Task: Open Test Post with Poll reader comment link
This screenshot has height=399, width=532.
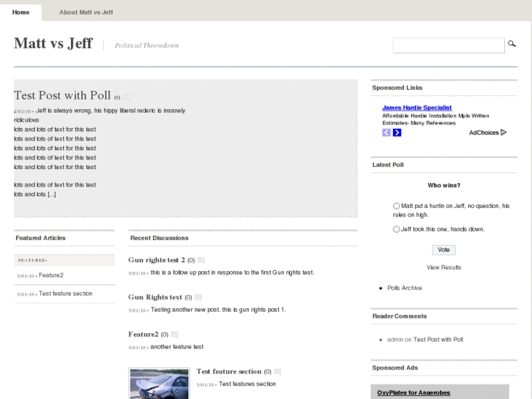Action: 438,340
